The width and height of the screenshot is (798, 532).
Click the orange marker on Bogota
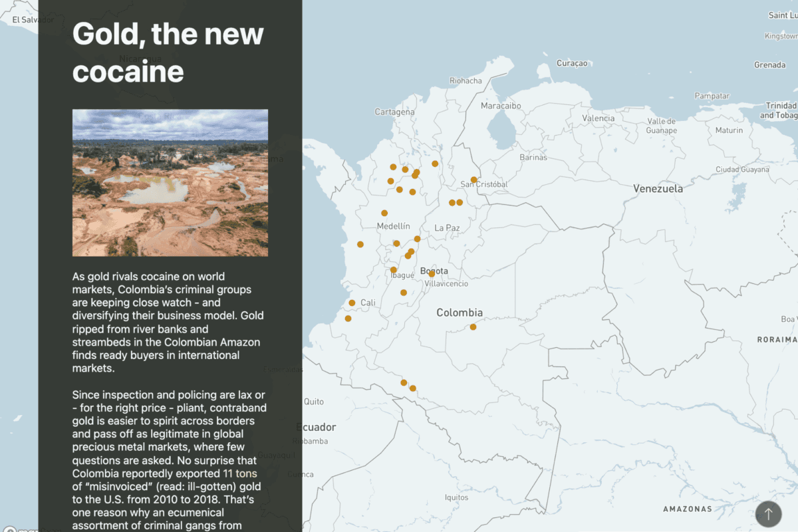pyautogui.click(x=432, y=273)
